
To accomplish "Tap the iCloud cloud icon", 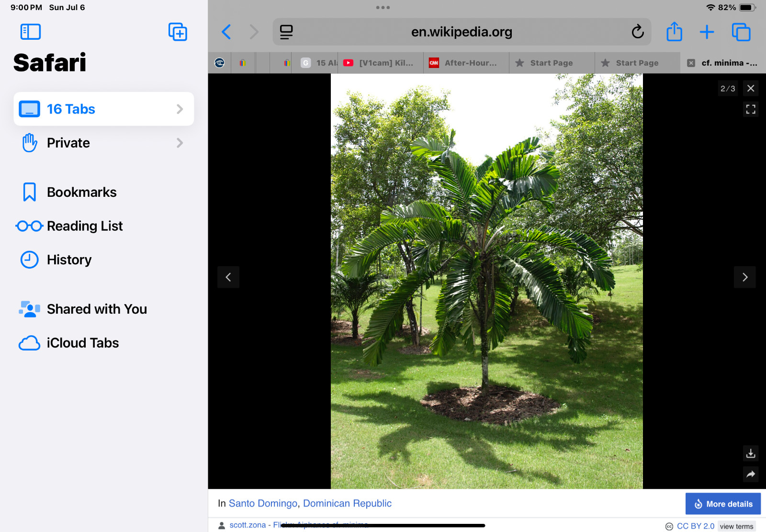I will (x=30, y=343).
